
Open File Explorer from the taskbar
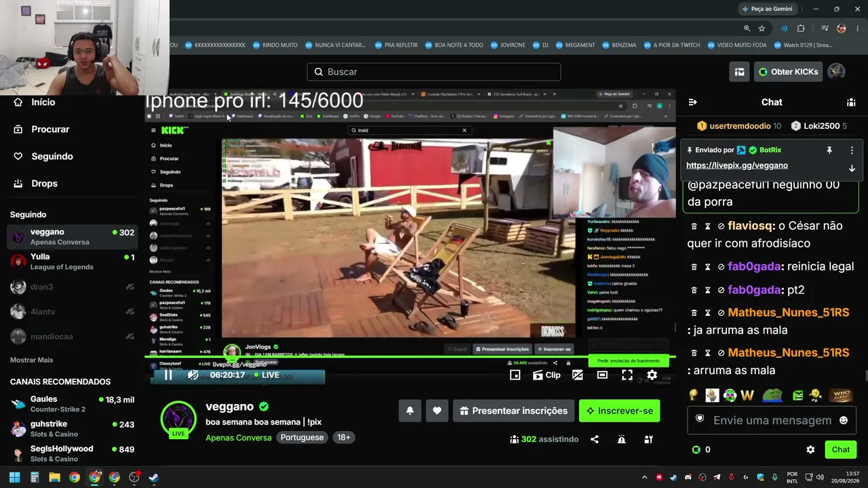[54, 477]
